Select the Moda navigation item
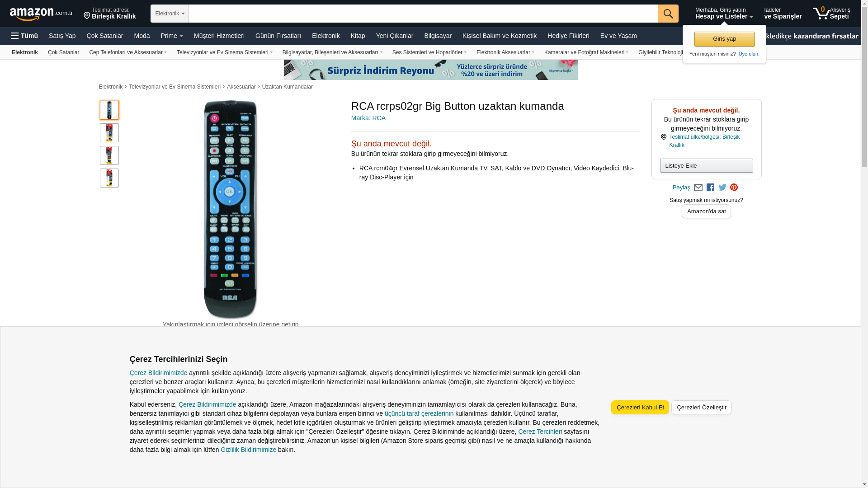Image resolution: width=868 pixels, height=488 pixels. (142, 36)
